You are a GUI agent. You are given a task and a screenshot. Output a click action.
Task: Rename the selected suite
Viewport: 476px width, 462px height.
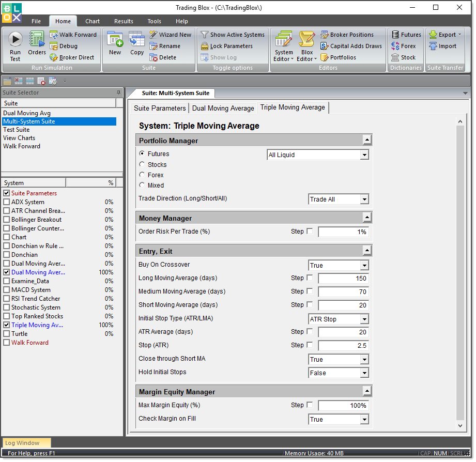[165, 46]
